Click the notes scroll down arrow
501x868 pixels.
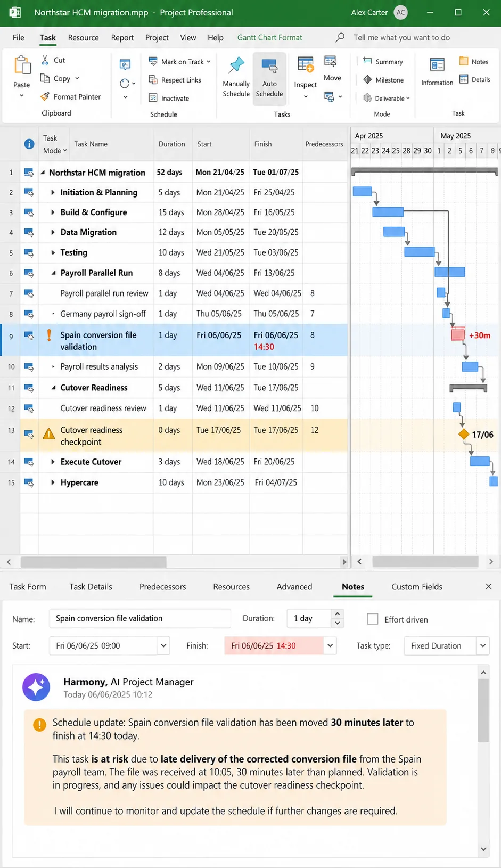pyautogui.click(x=483, y=849)
